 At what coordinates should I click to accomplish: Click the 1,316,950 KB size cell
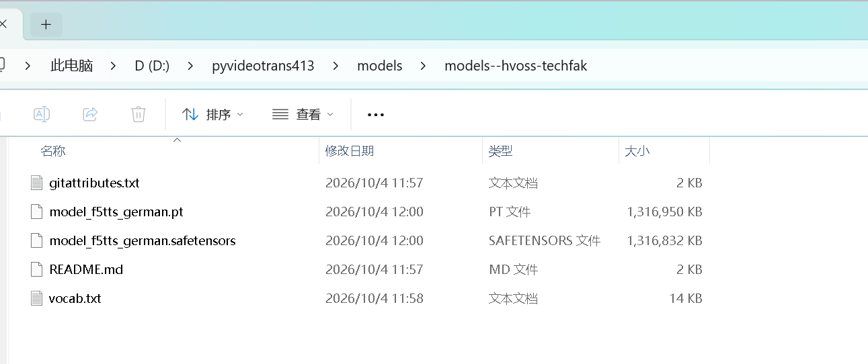(664, 212)
